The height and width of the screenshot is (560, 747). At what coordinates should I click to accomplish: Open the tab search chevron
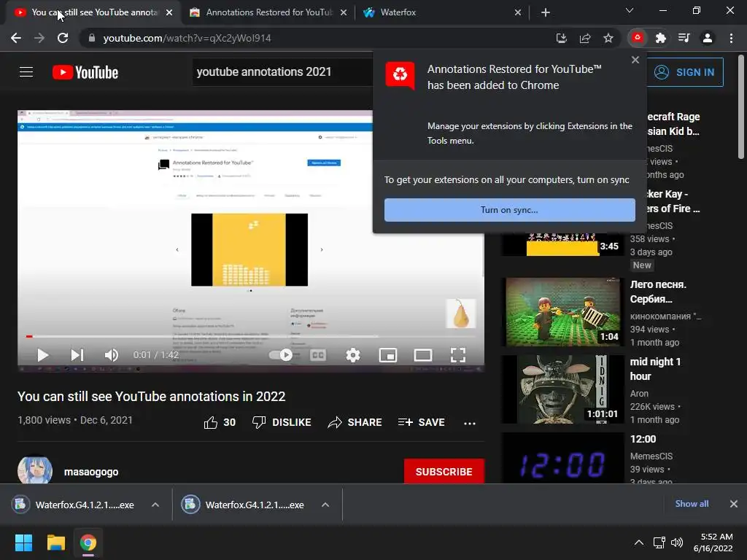[x=630, y=10]
